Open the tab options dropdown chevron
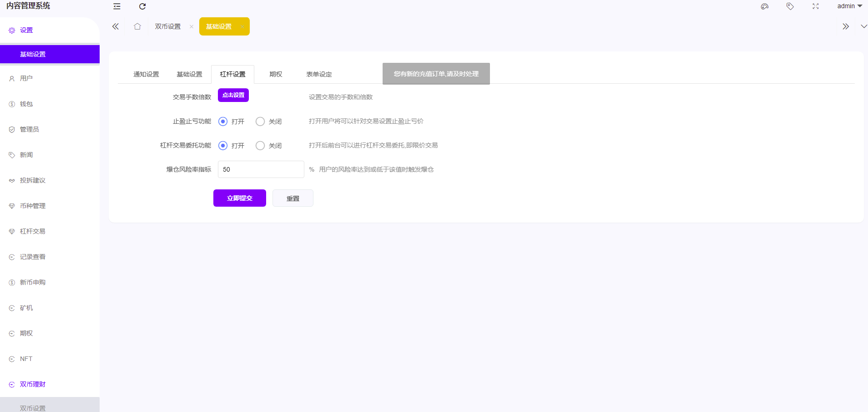Image resolution: width=868 pixels, height=412 pixels. click(863, 26)
